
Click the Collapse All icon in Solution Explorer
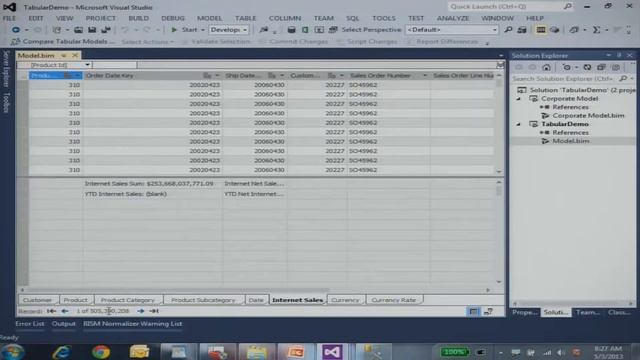601,67
